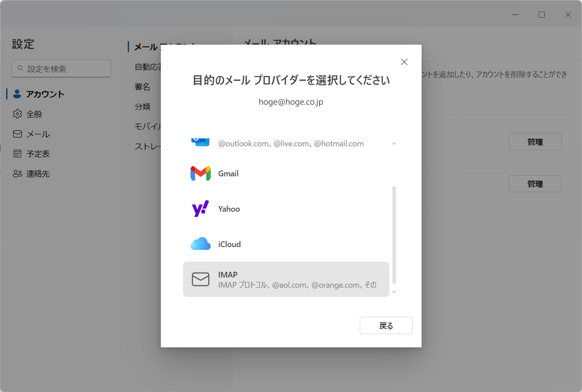Click the scroll-up arrow in provider list
The height and width of the screenshot is (392, 582).
coord(394,144)
